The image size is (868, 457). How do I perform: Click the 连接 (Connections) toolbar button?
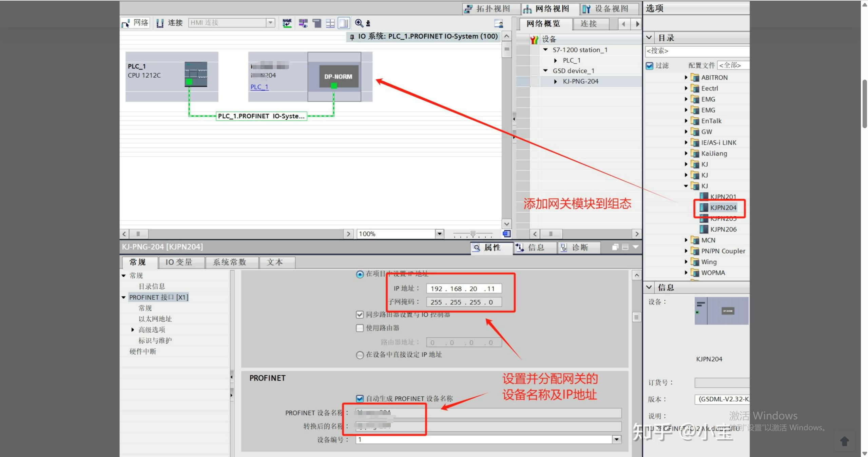169,23
